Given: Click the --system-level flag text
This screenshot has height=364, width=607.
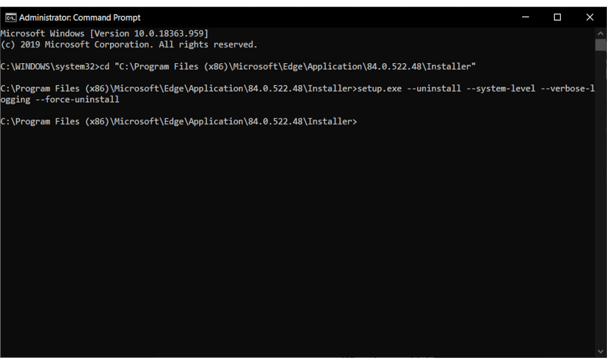Looking at the screenshot, I should pyautogui.click(x=501, y=89).
